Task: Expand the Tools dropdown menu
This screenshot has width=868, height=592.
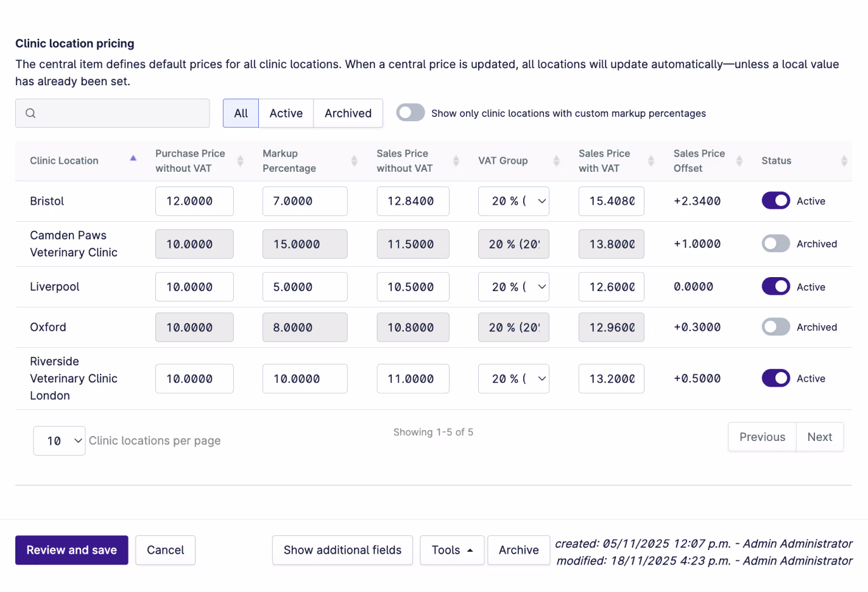Action: 452,550
